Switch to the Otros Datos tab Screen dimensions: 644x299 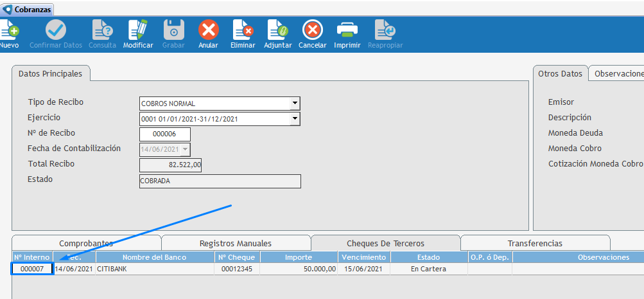561,74
